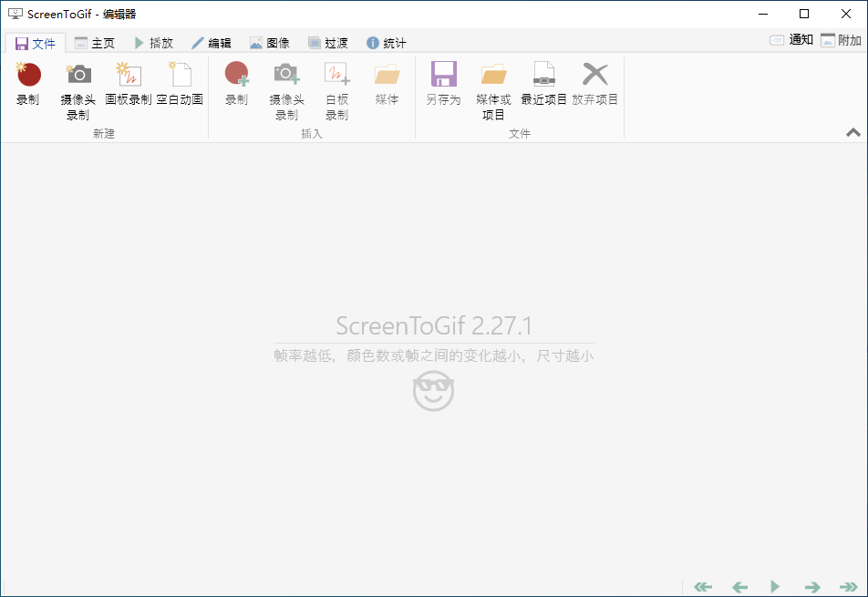Open new board recording 画板录制
The height and width of the screenshot is (597, 868).
pyautogui.click(x=129, y=84)
